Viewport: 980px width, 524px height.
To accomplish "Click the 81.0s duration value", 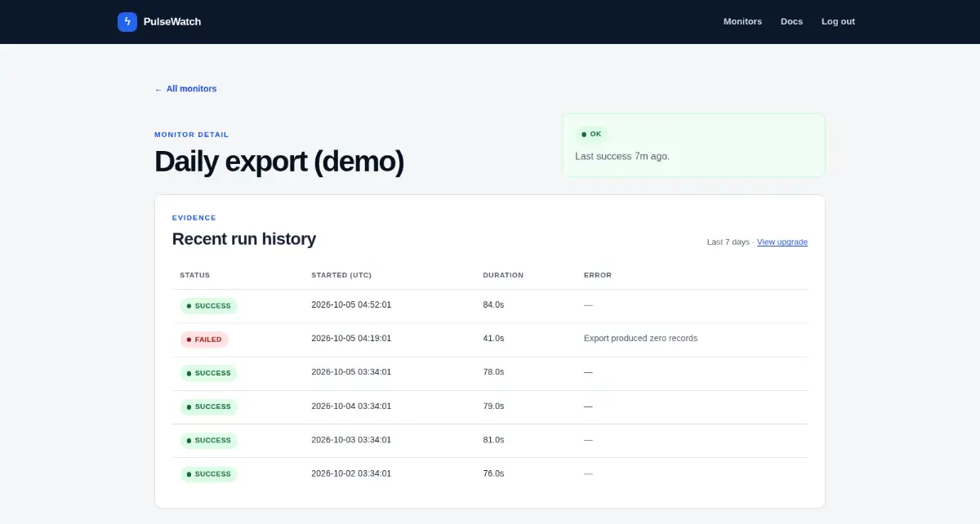I will pyautogui.click(x=493, y=439).
